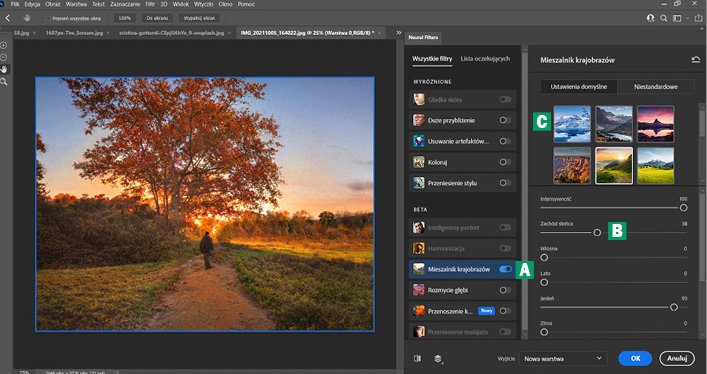Viewport: 707px width, 374px height.
Task: Click the back arrow in options bar
Action: pos(8,18)
